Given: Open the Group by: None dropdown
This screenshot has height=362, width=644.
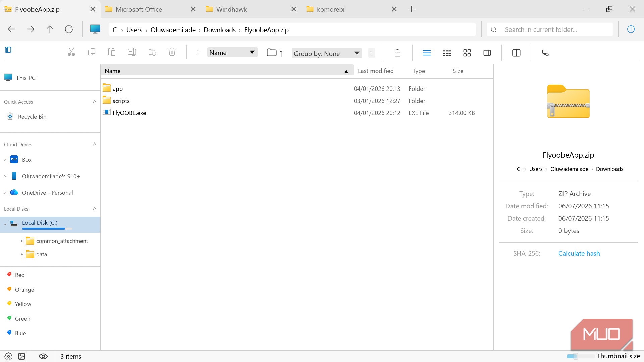Looking at the screenshot, I should [327, 53].
